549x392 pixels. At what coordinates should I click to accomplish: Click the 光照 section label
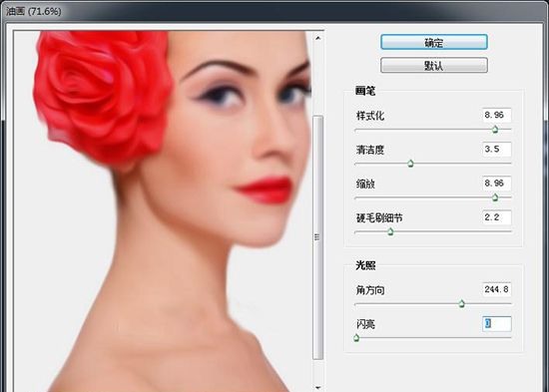pos(365,265)
